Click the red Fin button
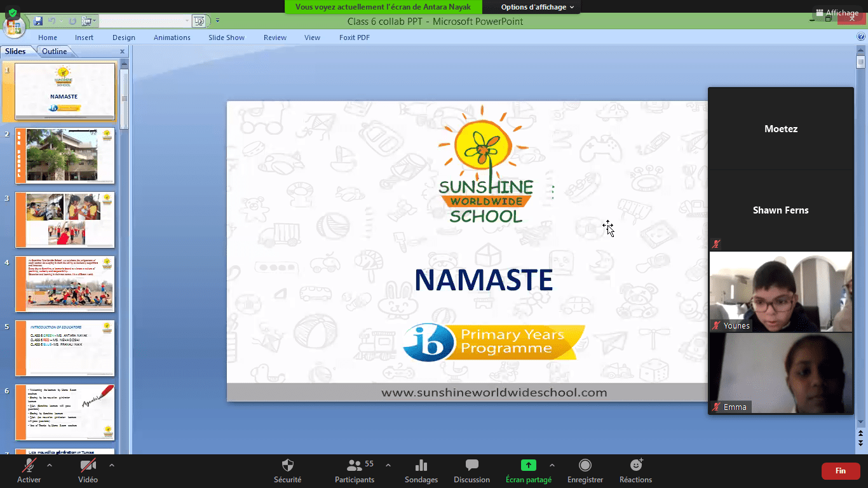868x488 pixels. [x=840, y=471]
